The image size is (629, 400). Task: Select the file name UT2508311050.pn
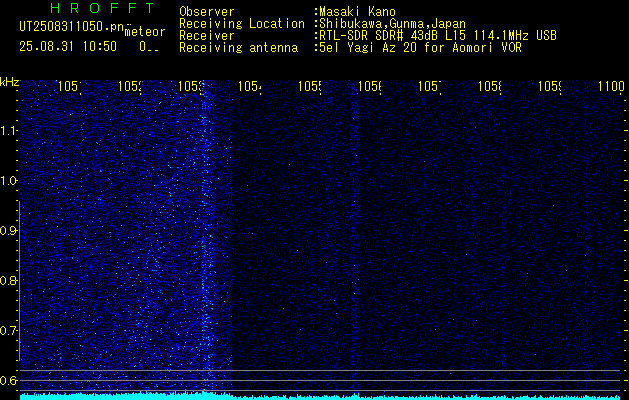tap(71, 27)
